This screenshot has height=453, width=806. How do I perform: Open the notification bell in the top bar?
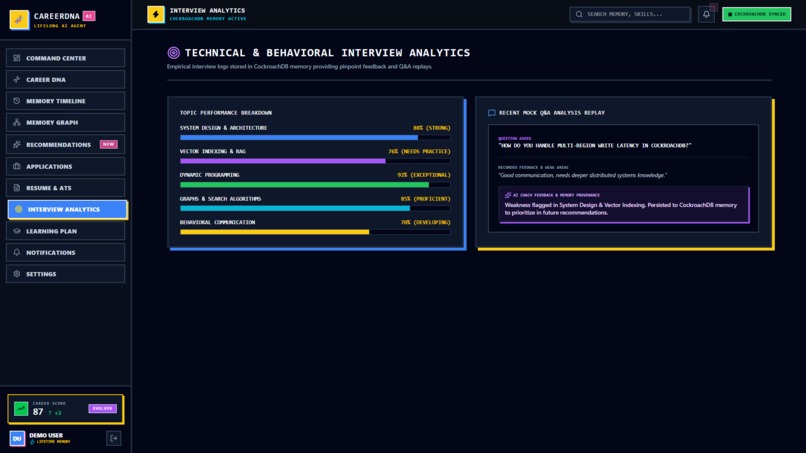(706, 14)
